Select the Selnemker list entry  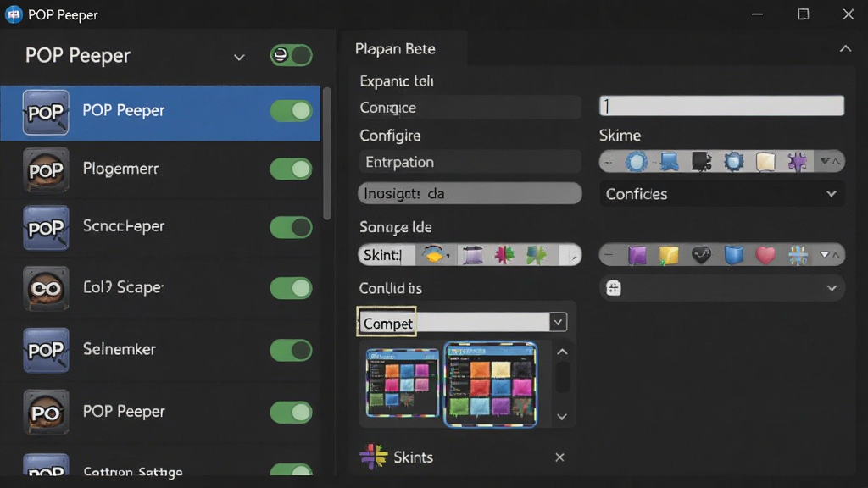point(160,350)
